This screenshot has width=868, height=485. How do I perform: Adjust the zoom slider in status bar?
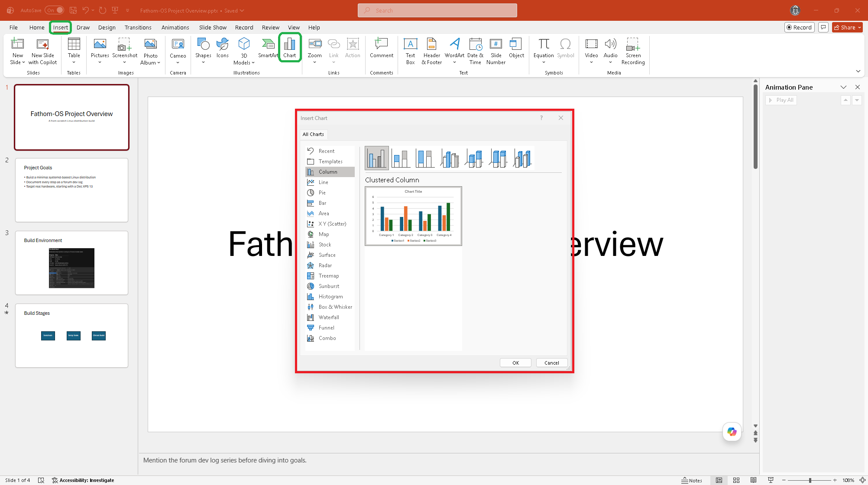810,480
